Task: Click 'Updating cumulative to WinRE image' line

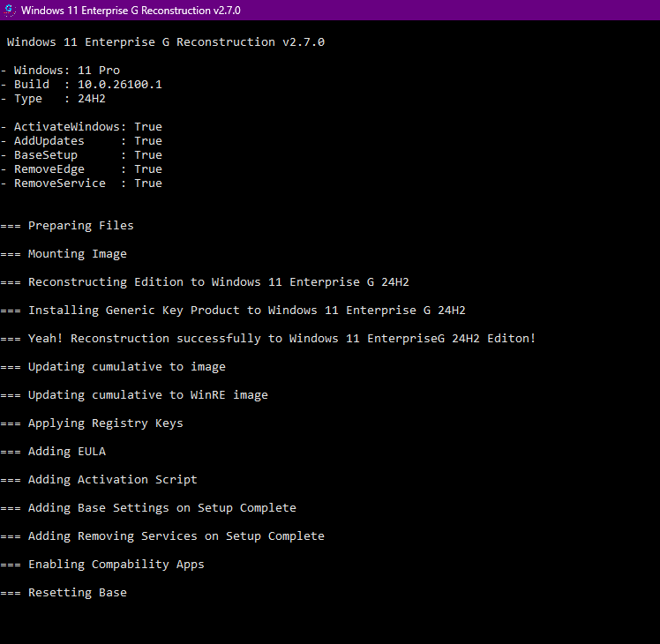Action: [134, 395]
